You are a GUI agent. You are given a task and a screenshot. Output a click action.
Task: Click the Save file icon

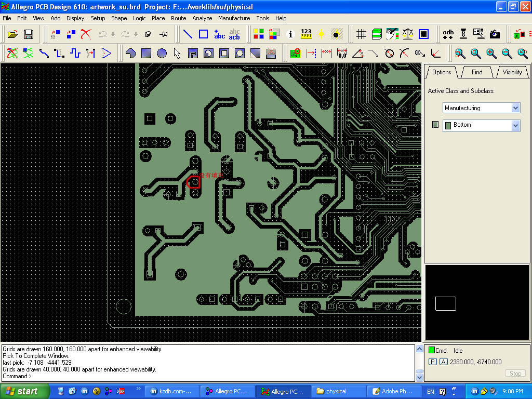coord(29,34)
